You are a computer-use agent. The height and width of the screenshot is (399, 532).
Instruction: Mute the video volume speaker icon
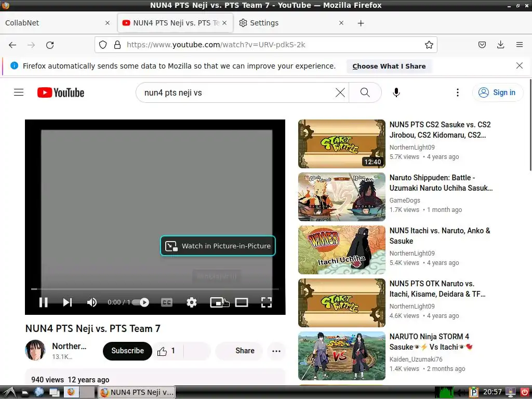[91, 302]
